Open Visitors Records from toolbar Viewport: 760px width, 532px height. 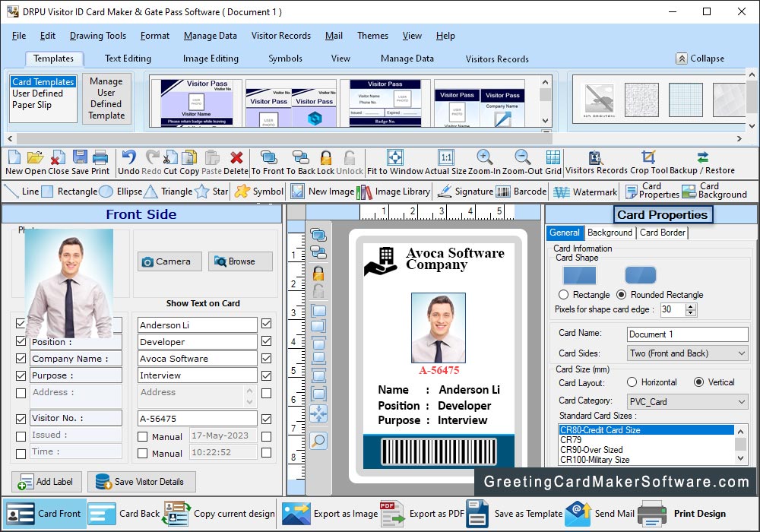[595, 157]
